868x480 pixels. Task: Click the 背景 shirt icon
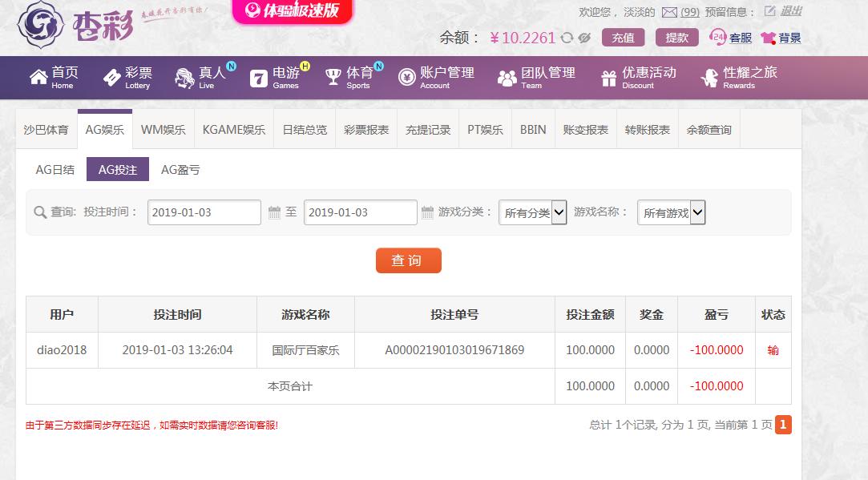(x=768, y=38)
